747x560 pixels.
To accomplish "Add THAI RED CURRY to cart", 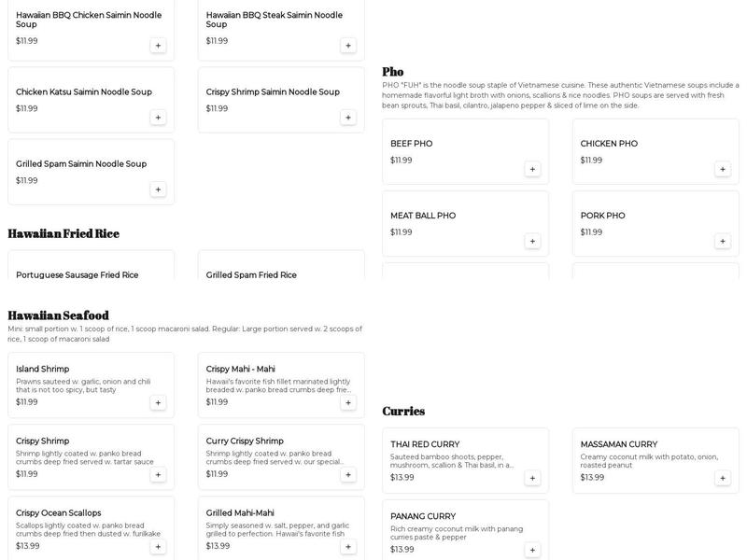I will click(x=532, y=478).
